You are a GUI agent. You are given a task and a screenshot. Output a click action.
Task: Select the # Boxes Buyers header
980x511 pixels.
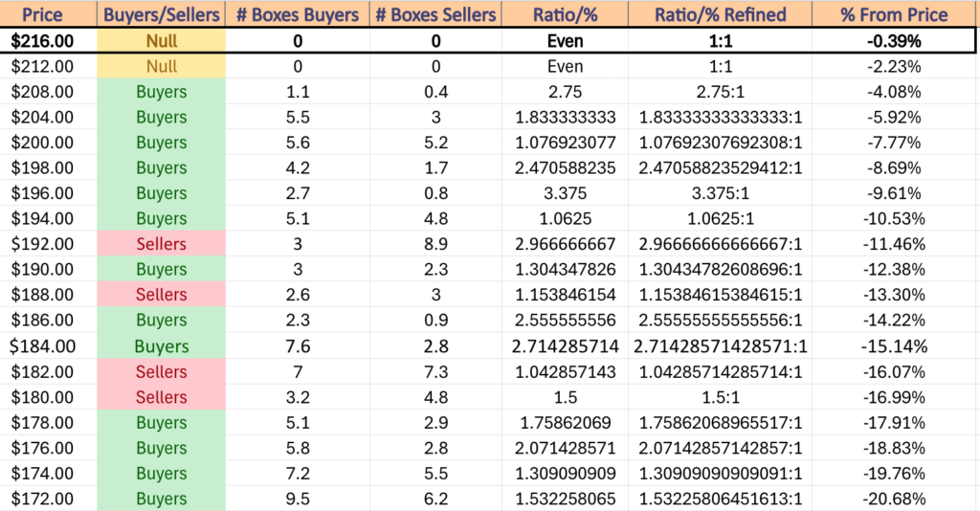(298, 14)
